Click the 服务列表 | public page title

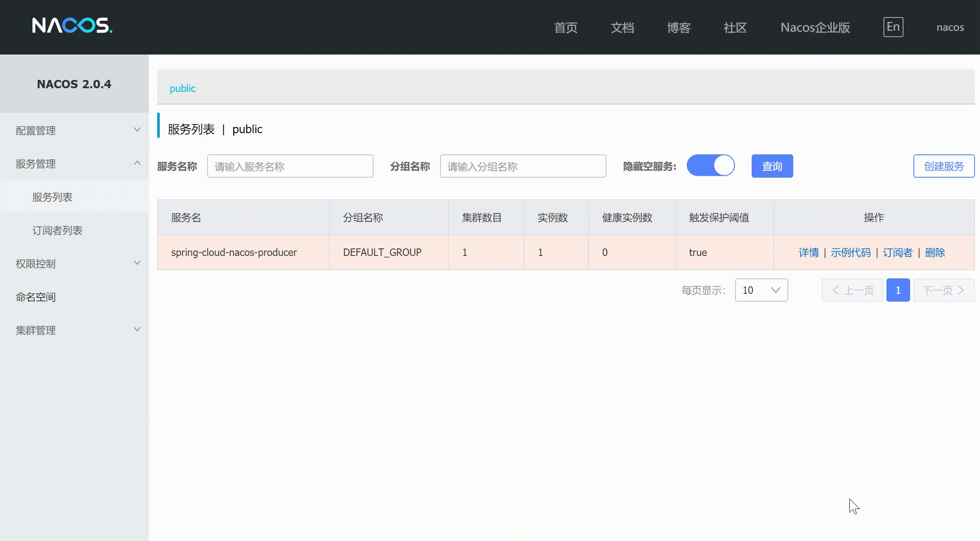pyautogui.click(x=215, y=129)
